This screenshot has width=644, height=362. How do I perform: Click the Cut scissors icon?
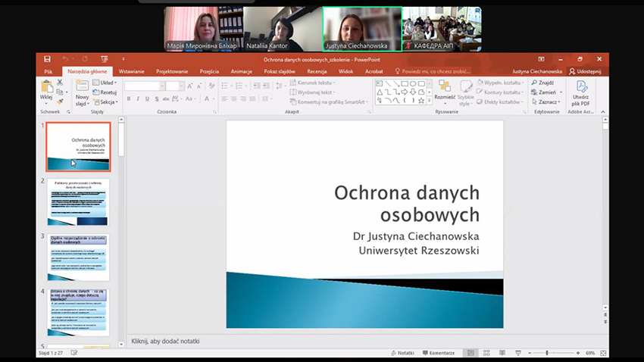[x=60, y=82]
